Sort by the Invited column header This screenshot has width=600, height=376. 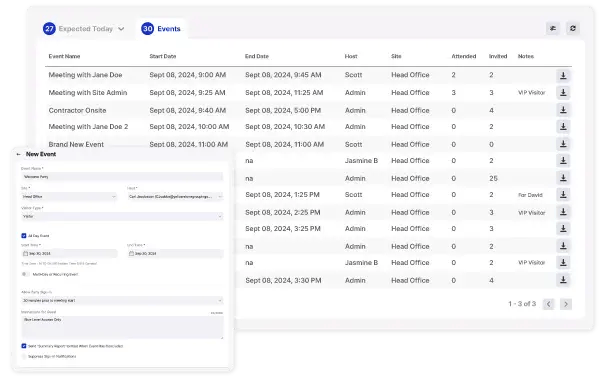(x=498, y=56)
